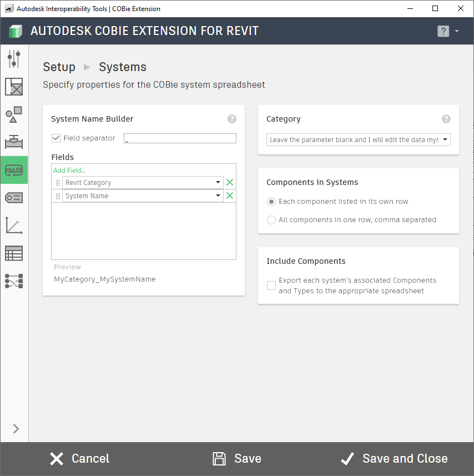
Task: Open dropdown arrow beside header help button
Action: click(457, 31)
